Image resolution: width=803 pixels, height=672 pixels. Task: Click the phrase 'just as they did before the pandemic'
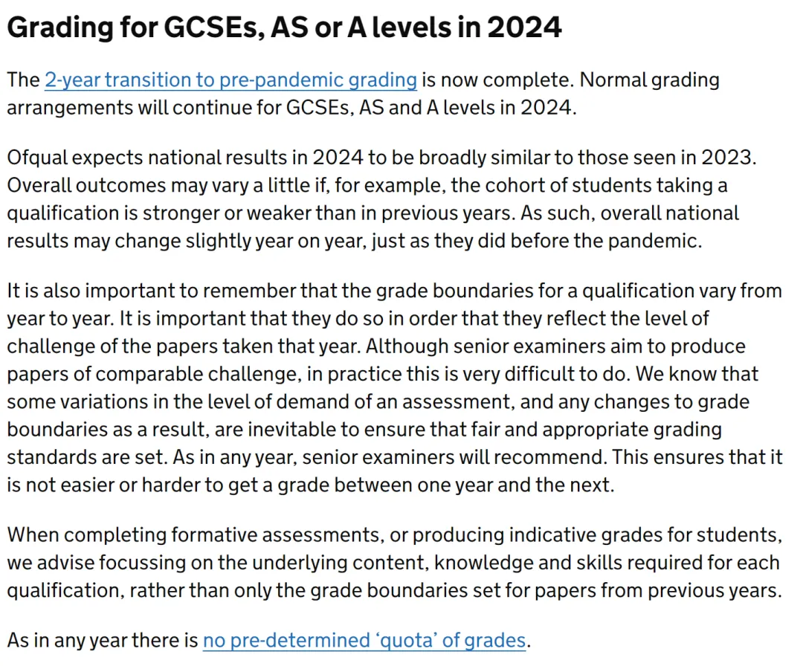point(536,242)
